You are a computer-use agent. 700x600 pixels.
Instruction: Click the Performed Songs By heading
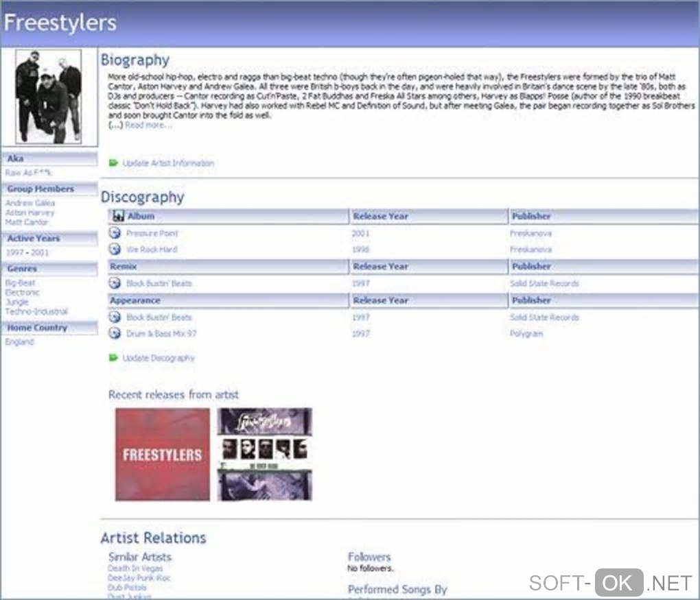(397, 589)
